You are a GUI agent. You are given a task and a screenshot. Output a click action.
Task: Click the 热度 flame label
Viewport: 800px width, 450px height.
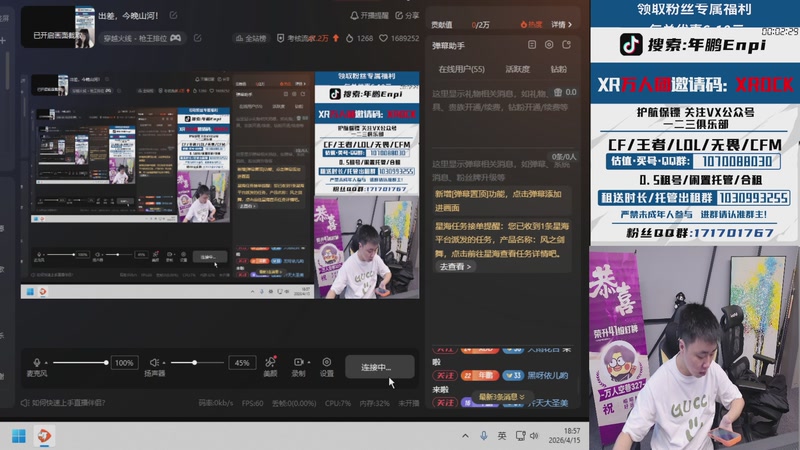tap(531, 24)
